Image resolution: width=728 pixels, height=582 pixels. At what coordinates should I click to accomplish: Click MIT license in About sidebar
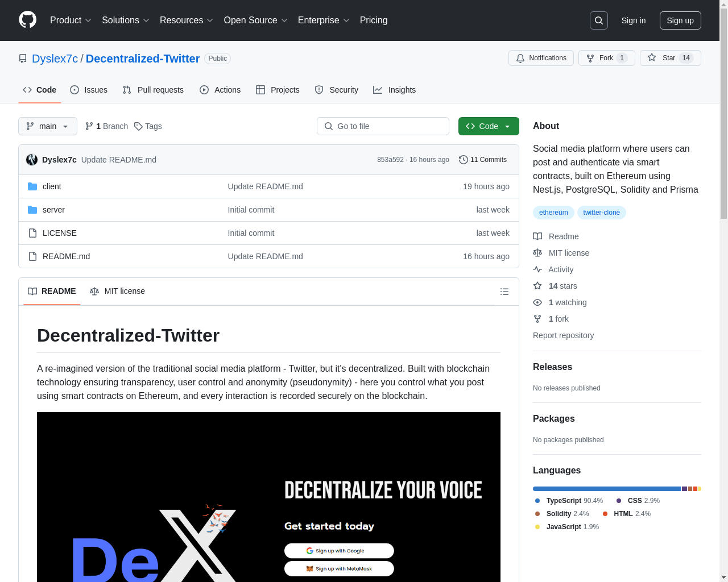coord(561,253)
